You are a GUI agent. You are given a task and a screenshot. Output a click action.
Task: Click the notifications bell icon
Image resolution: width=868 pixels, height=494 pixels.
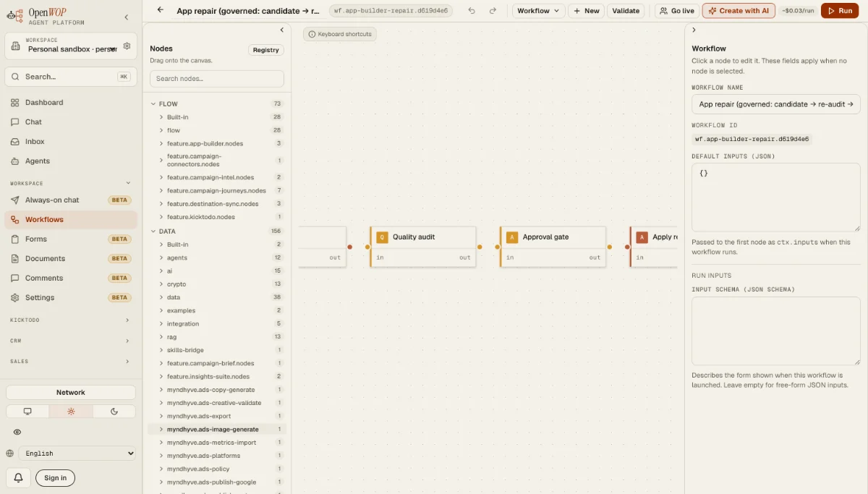[x=18, y=477]
